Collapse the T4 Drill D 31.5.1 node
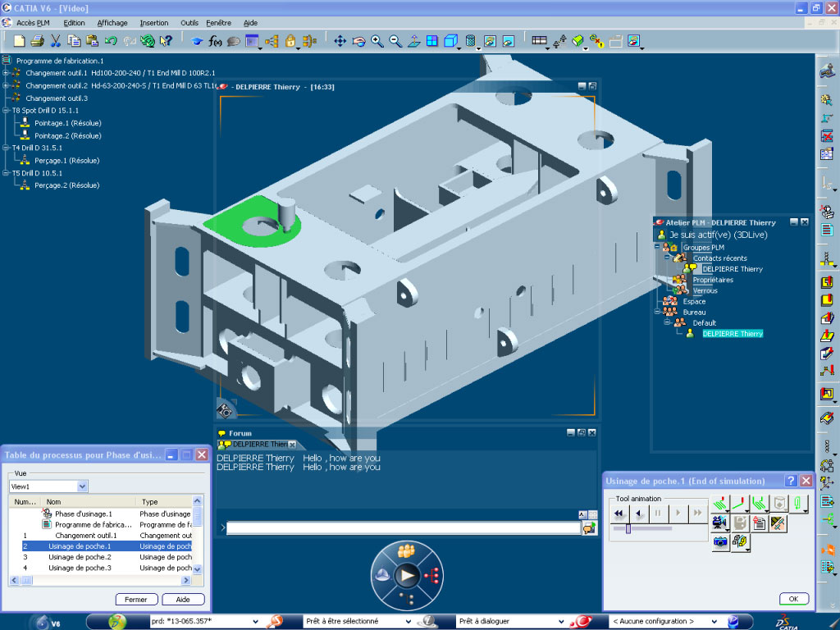Viewport: 840px width, 630px height. click(x=6, y=148)
